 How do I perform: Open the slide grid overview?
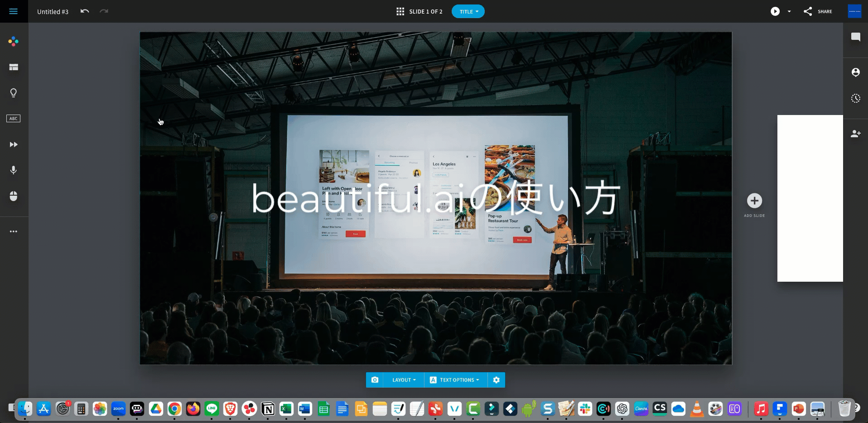[400, 11]
